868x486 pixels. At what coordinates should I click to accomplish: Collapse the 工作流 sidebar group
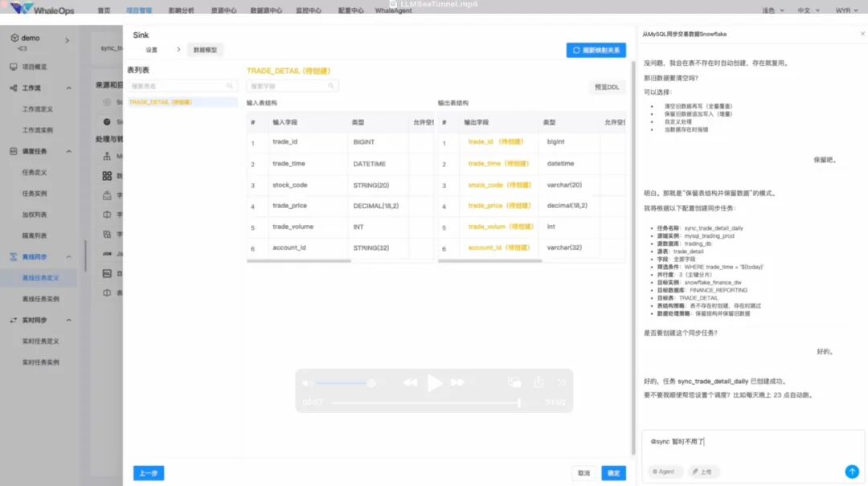tap(68, 88)
